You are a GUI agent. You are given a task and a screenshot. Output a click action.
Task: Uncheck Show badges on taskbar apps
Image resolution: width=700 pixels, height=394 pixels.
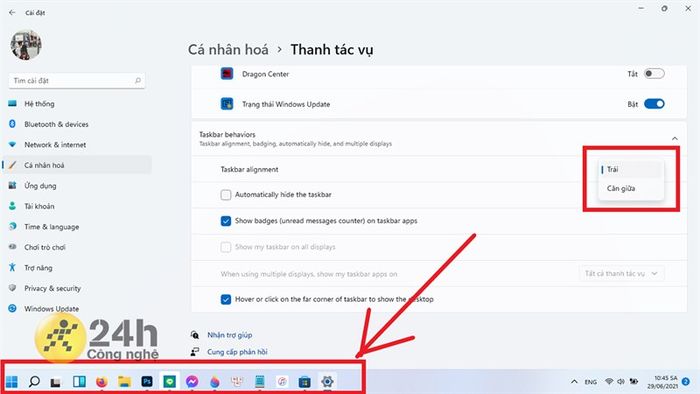click(x=226, y=221)
